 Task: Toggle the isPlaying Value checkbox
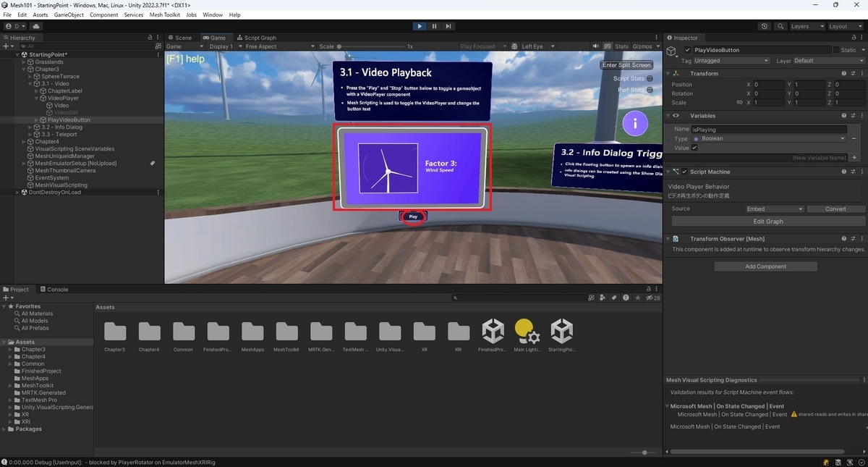(694, 148)
